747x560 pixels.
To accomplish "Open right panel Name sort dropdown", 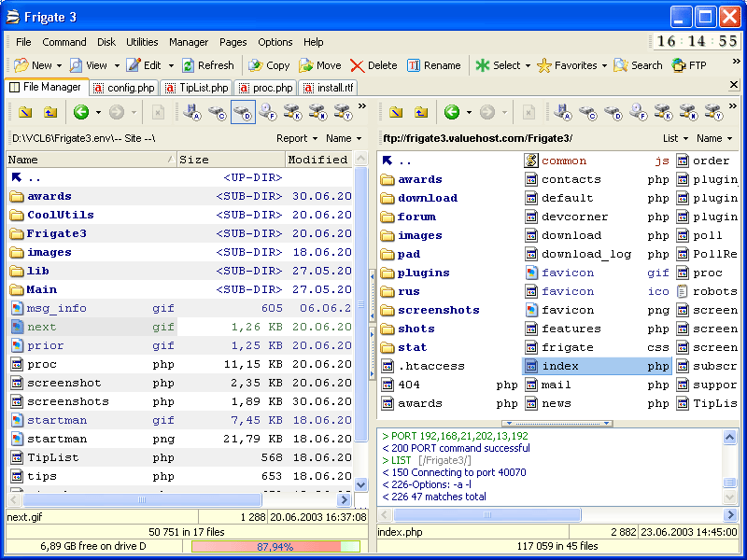I will tap(714, 138).
